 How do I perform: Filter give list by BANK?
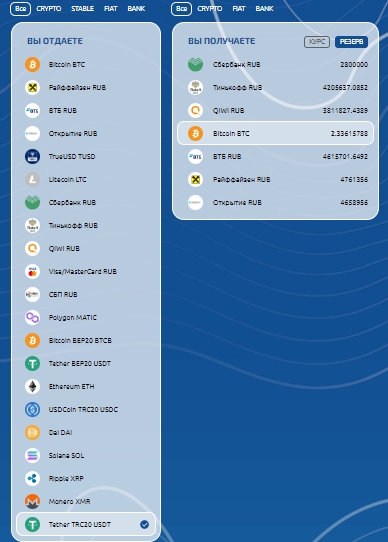136,9
